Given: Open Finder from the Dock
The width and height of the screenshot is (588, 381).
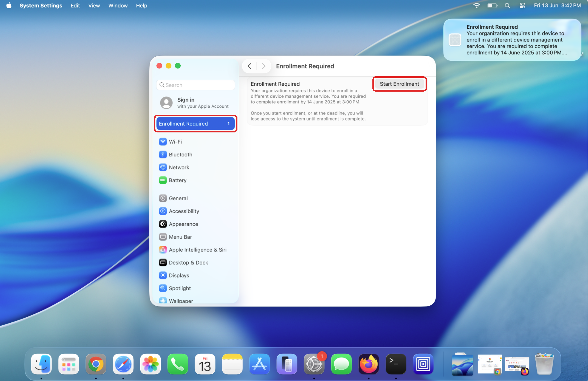Looking at the screenshot, I should (x=41, y=364).
